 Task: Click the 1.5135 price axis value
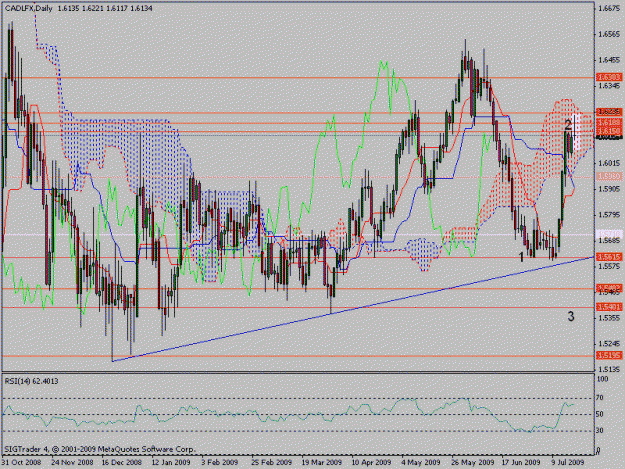coord(609,369)
